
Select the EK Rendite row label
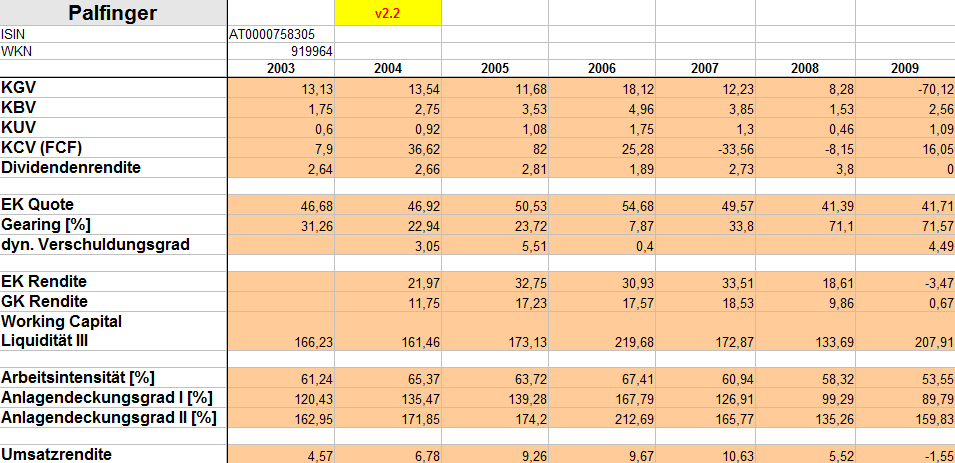[113, 282]
